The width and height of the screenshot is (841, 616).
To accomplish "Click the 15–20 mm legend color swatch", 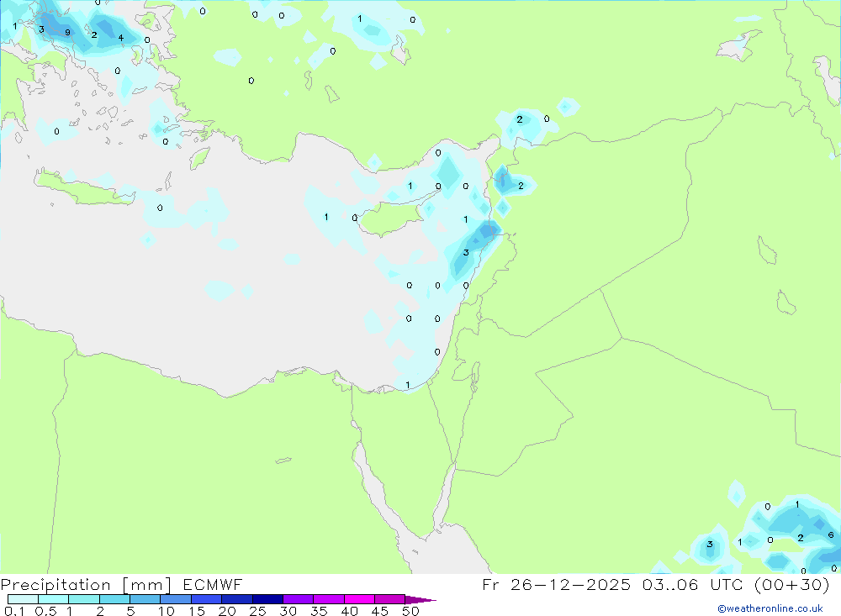I will click(206, 599).
